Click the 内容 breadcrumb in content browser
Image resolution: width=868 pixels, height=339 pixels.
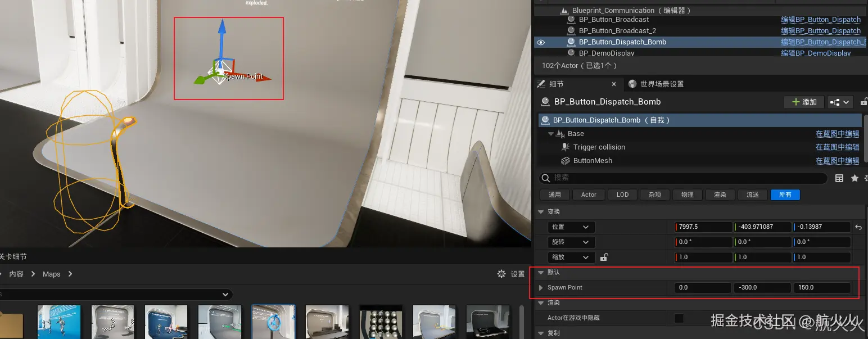pos(16,274)
